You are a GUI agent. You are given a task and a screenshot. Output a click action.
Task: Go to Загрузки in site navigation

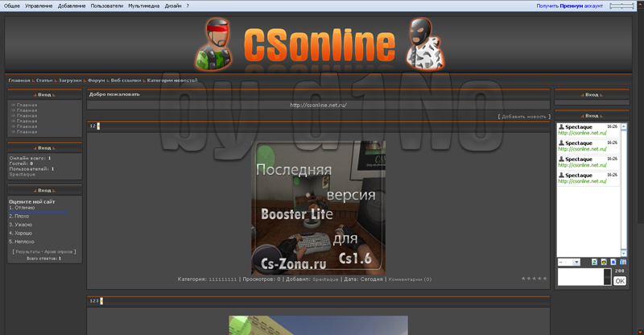70,81
